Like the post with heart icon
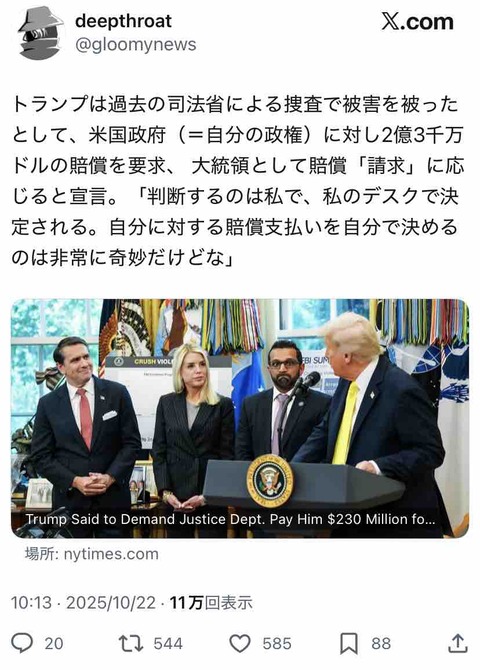The image size is (480, 670). point(240,644)
